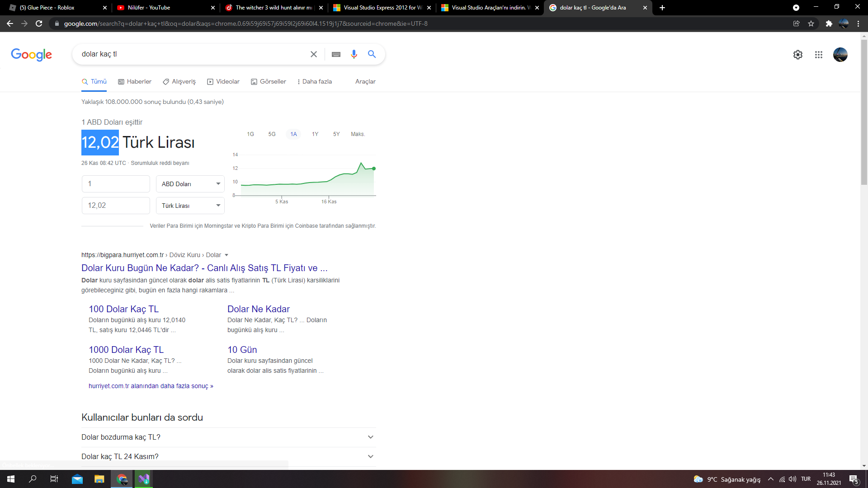Click the blue search magnifier icon
The height and width of the screenshot is (488, 868).
pyautogui.click(x=372, y=54)
